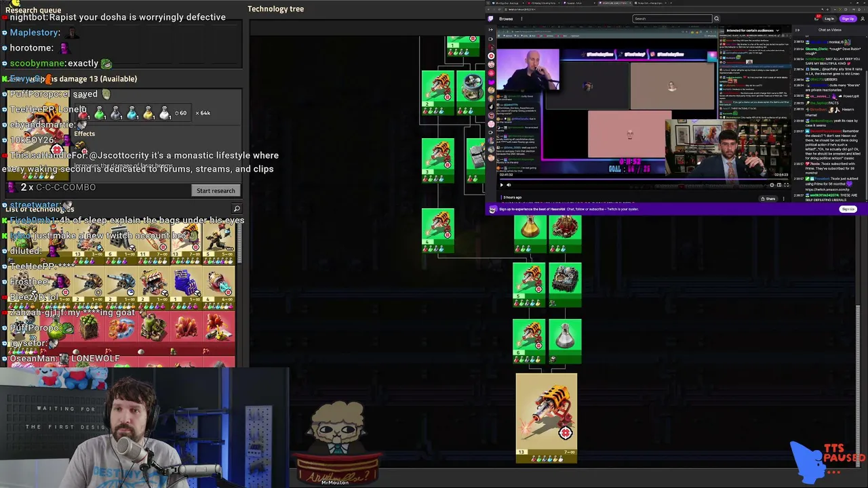Play the Twitch video
The height and width of the screenshot is (488, 868).
click(502, 184)
